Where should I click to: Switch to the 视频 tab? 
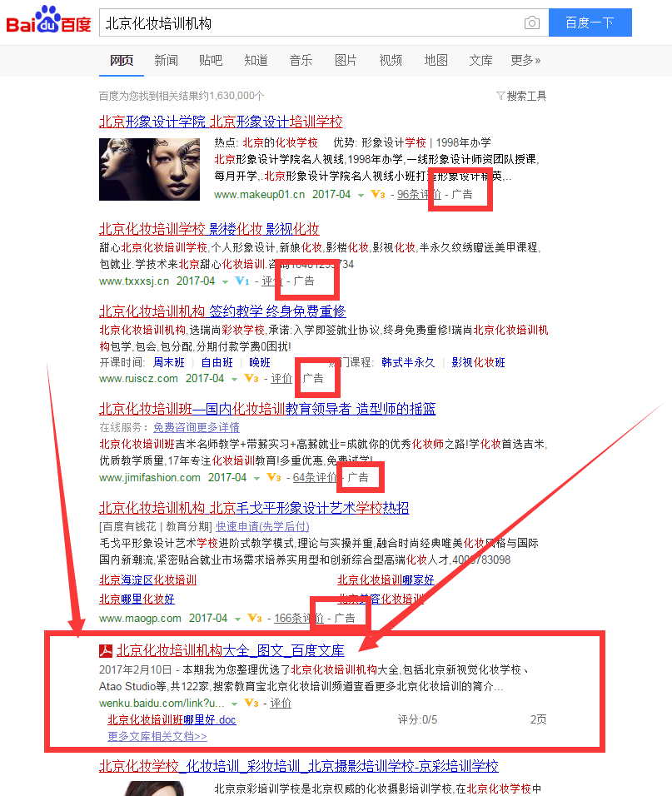click(x=391, y=61)
